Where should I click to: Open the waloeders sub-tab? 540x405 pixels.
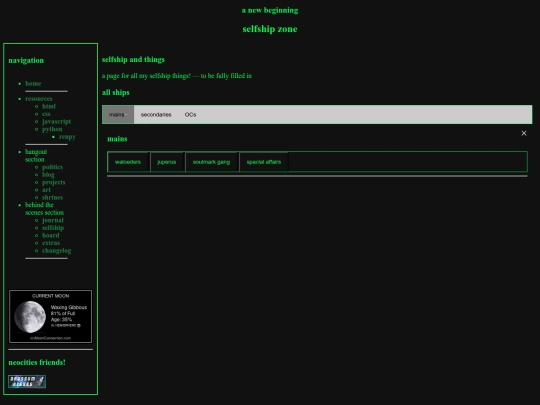128,162
